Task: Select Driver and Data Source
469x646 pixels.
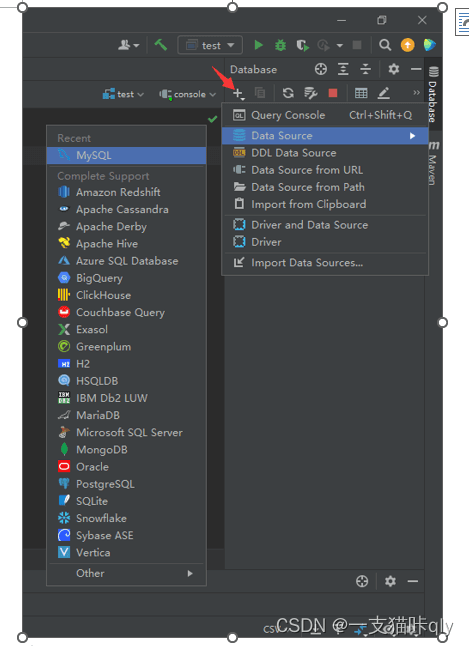Action: (325, 225)
